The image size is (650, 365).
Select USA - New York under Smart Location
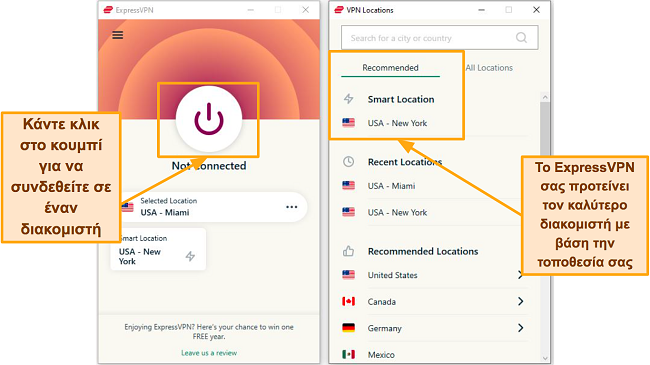(x=397, y=123)
